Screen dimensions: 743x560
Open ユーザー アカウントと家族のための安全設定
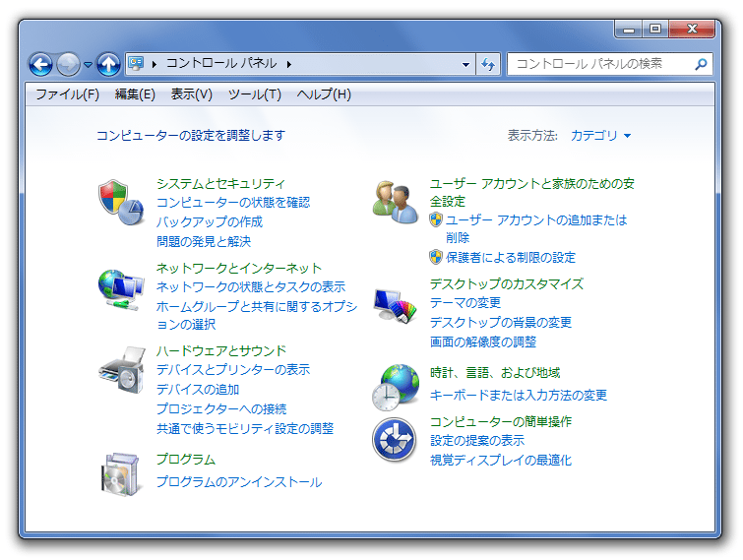pos(531,192)
